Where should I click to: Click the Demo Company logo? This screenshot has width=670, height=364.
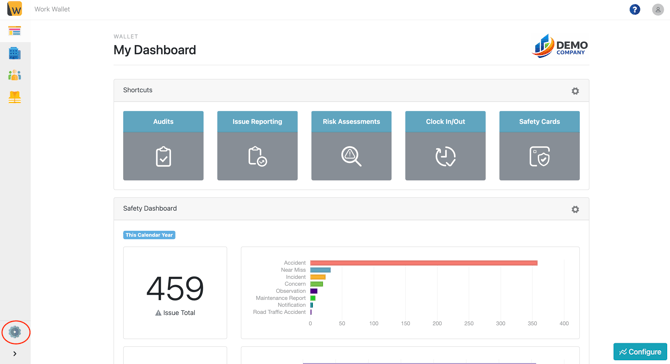tap(560, 46)
